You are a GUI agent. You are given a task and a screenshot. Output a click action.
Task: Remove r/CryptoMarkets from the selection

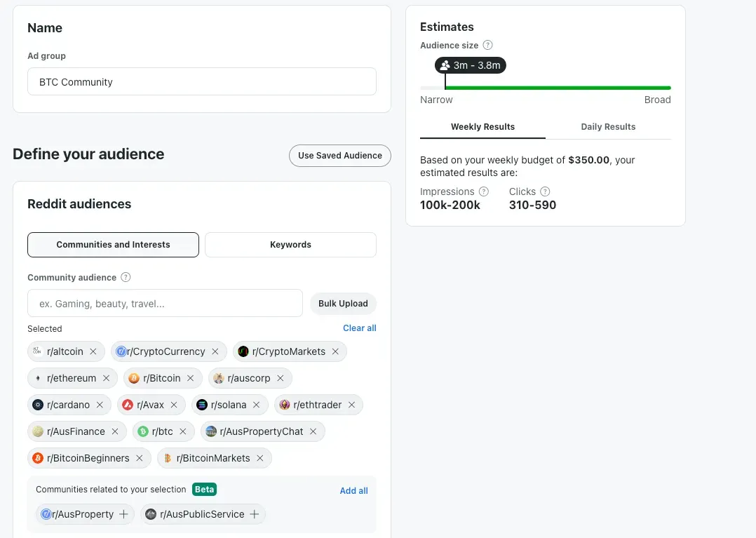pos(335,351)
